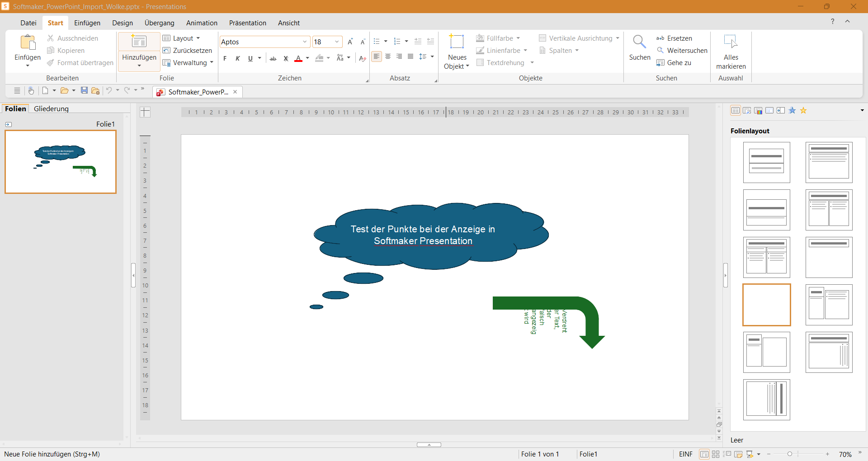
Task: Click the favorites star icon in sidebar
Action: coord(803,110)
